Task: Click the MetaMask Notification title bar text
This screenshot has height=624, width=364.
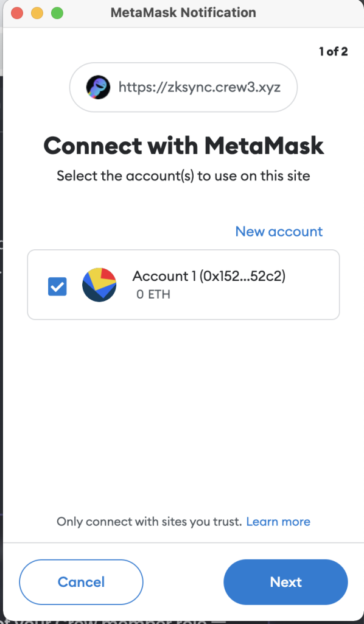Action: pyautogui.click(x=183, y=13)
